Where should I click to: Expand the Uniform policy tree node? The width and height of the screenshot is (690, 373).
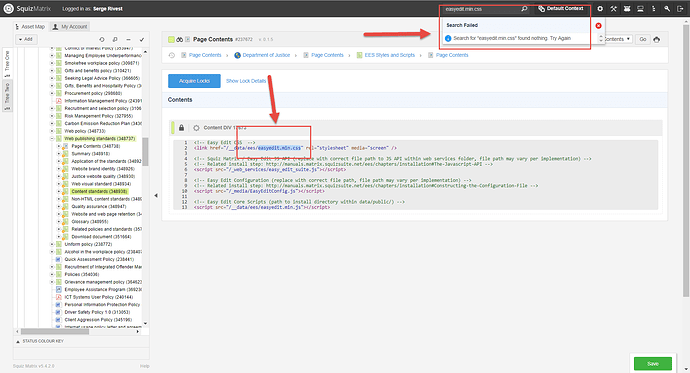(x=52, y=244)
